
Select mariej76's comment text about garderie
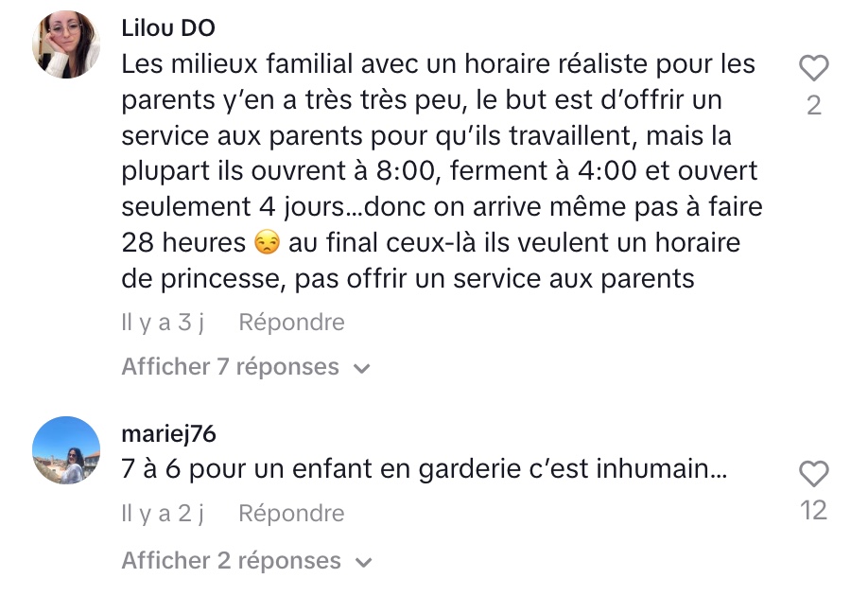click(x=424, y=469)
